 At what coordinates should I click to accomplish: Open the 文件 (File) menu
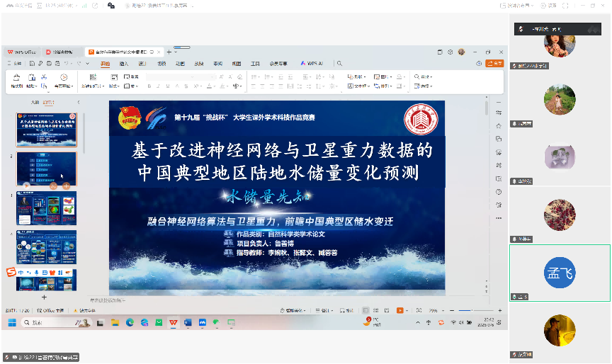pos(14,63)
